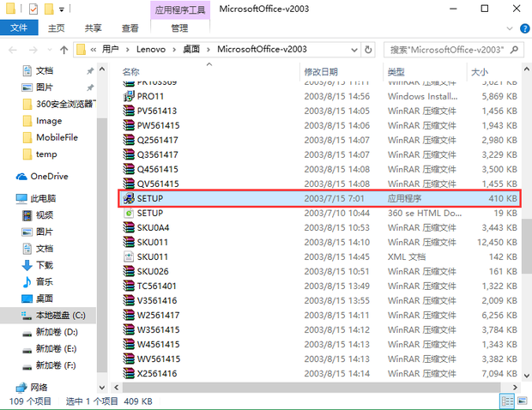Select the WV561415 file row

320,359
